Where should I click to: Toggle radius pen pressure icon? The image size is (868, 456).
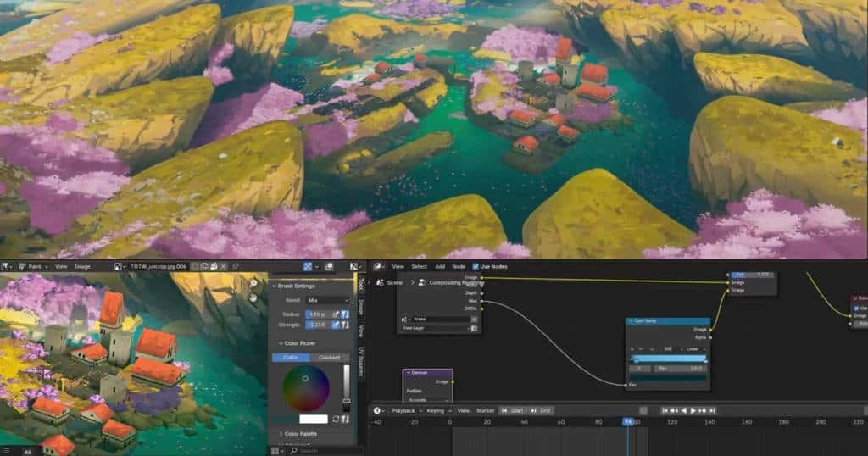337,314
